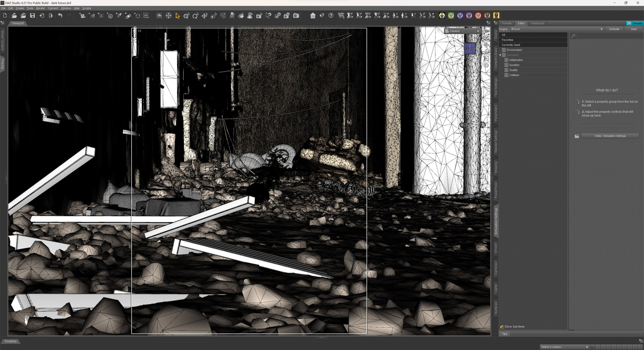Click the red-background face icon
Viewport: 644px width, 350px height.
point(478,15)
